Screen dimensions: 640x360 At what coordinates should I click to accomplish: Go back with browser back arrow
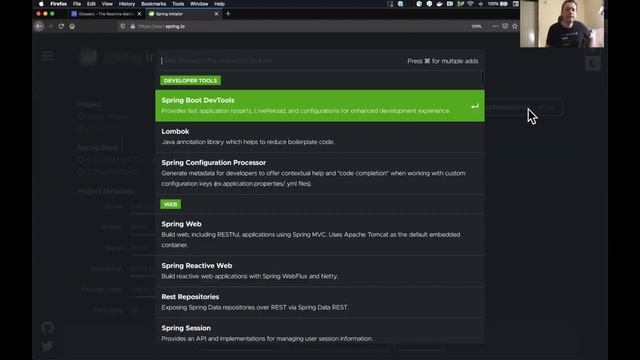(x=39, y=26)
